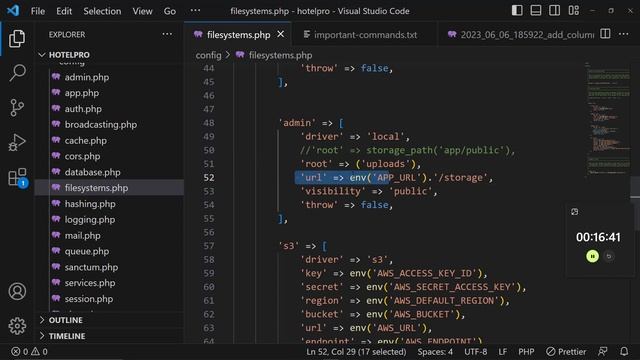Click the code minimap overview
The width and height of the screenshot is (640, 360).
point(608,120)
